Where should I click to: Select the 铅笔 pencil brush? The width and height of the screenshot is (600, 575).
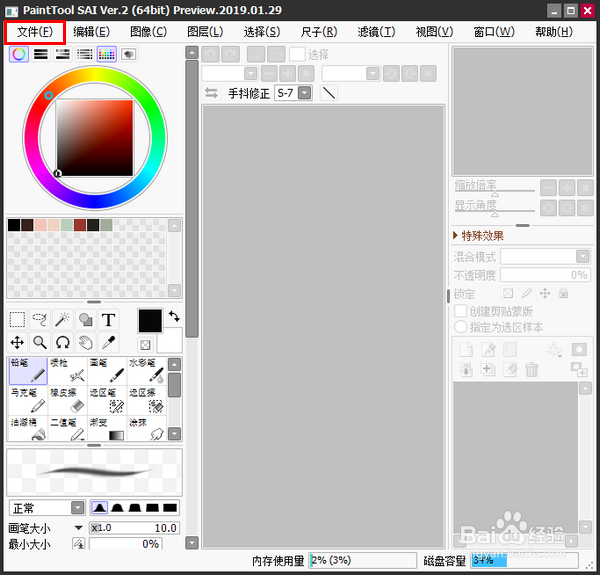click(x=28, y=371)
